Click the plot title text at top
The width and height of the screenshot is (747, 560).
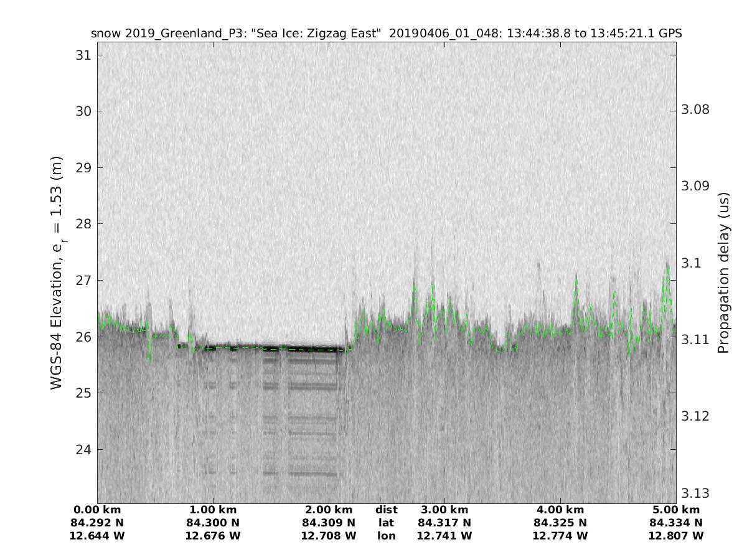coord(386,34)
